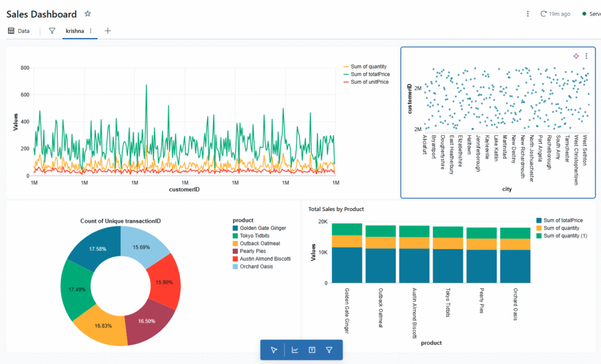Open the options menu next to the krishna tab
Screen dimensions: 601x364
pyautogui.click(x=92, y=30)
